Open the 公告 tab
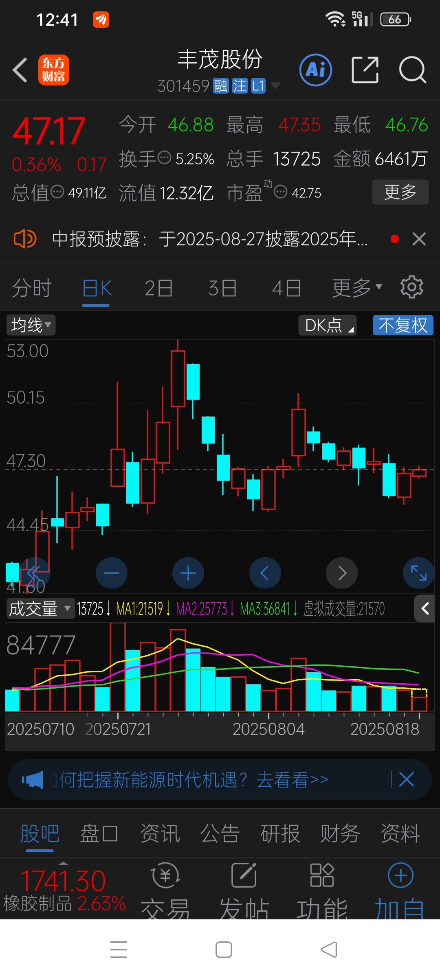 pyautogui.click(x=220, y=833)
